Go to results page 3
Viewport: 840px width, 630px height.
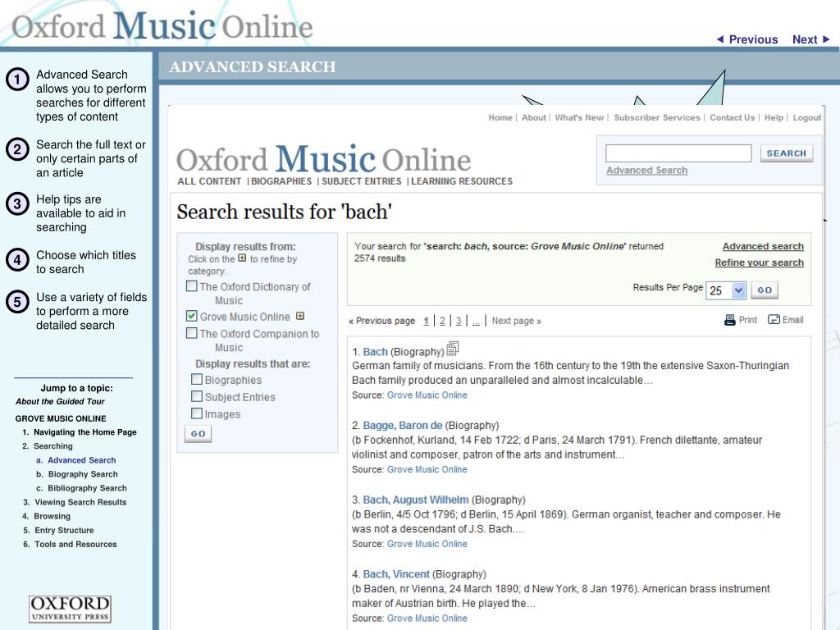(459, 321)
